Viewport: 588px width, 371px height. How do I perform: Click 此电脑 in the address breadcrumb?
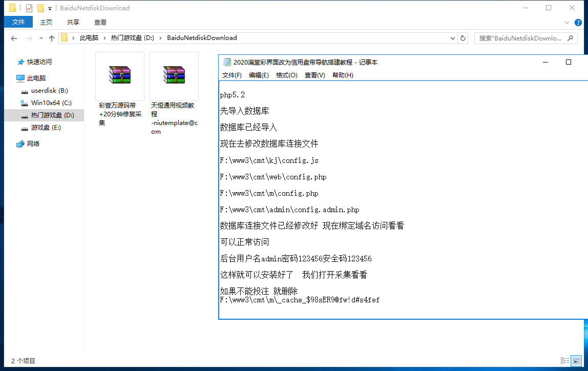[89, 38]
